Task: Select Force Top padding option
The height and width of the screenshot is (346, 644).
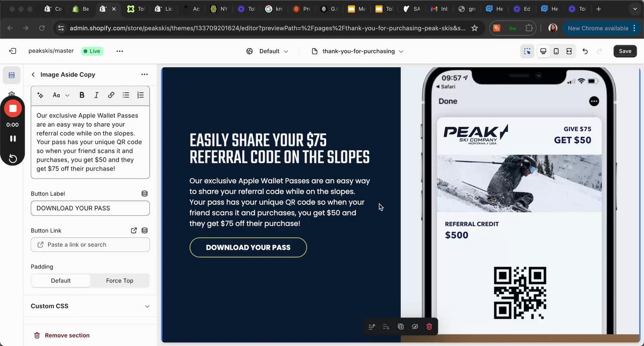Action: (120, 281)
